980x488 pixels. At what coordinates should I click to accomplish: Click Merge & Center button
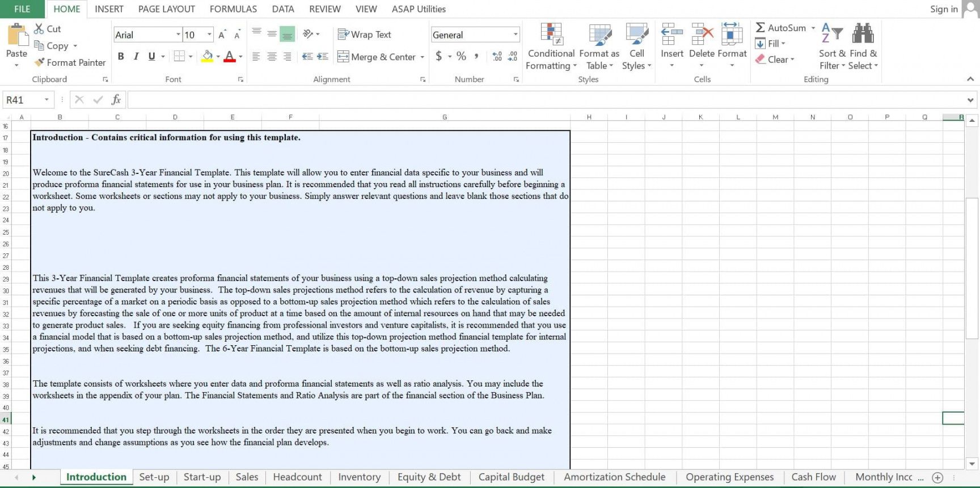(x=377, y=57)
